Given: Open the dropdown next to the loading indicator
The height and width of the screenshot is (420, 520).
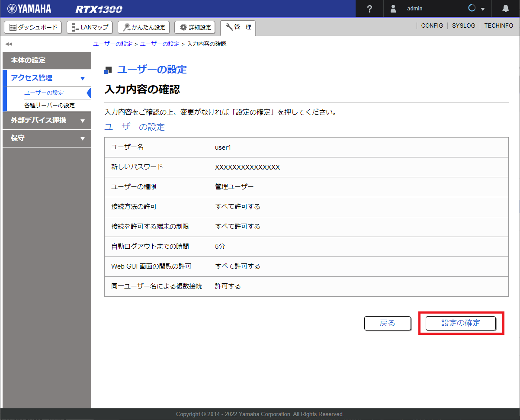Looking at the screenshot, I should coord(483,8).
